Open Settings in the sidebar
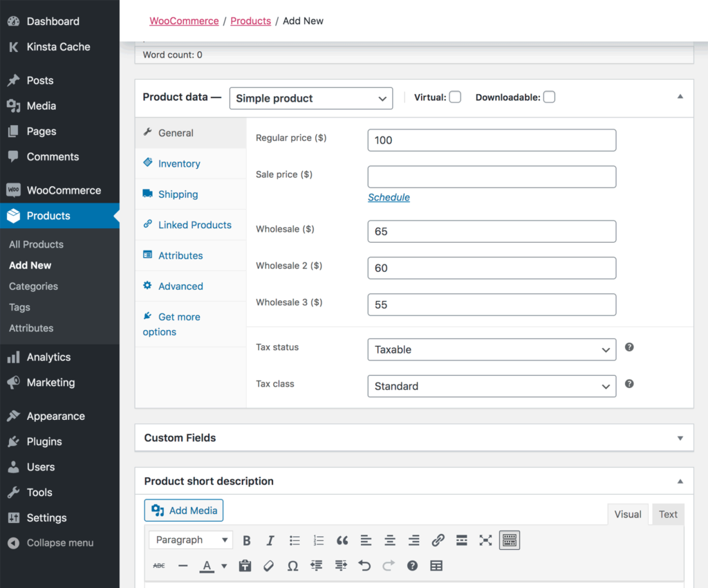This screenshot has height=588, width=708. click(x=59, y=518)
